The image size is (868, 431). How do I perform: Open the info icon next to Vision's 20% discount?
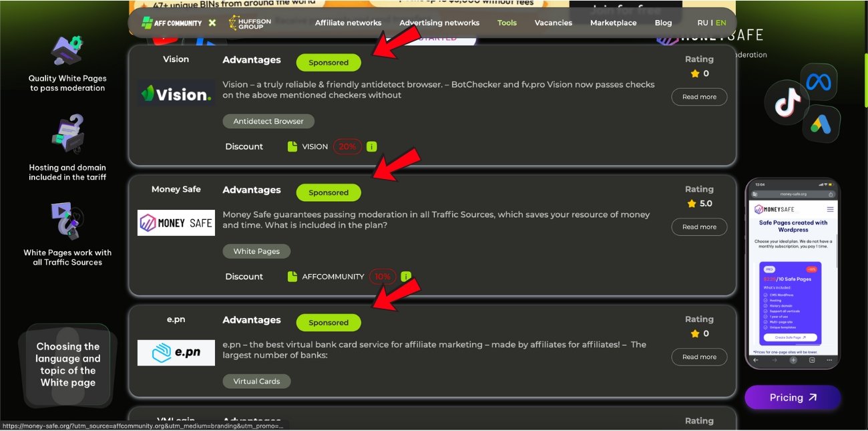pos(371,146)
